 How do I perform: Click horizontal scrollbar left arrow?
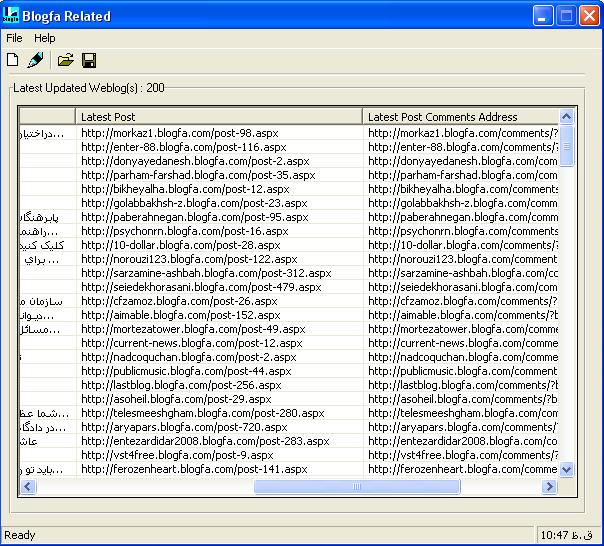[x=28, y=487]
